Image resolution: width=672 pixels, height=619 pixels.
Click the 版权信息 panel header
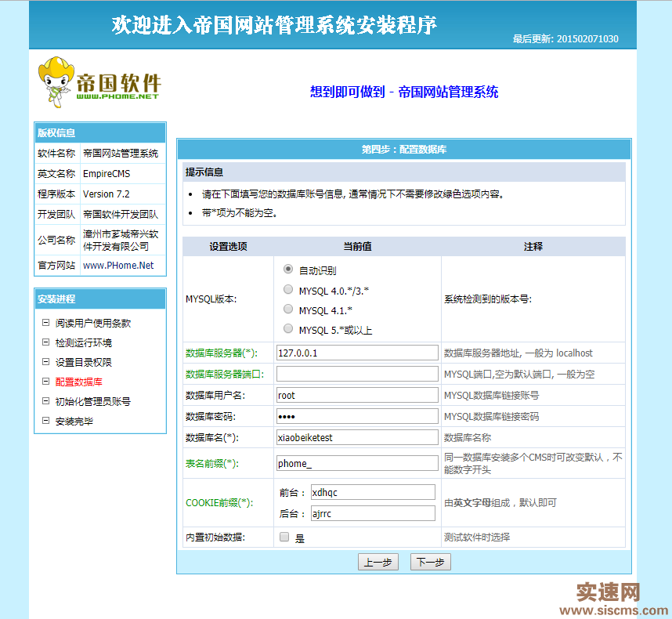pos(100,133)
